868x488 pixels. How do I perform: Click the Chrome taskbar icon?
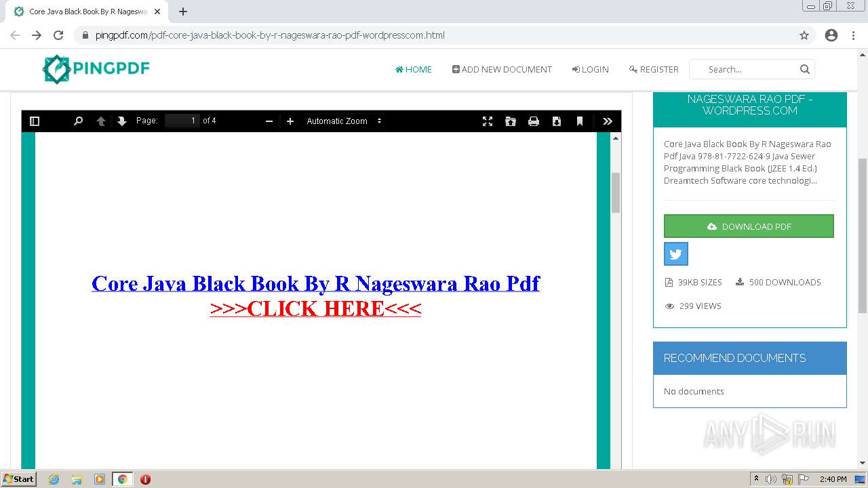click(123, 479)
